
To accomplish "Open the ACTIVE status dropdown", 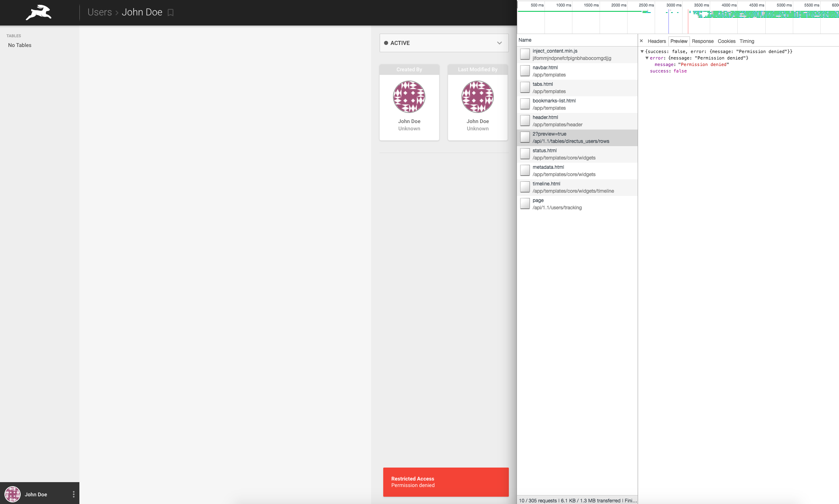I will 444,43.
